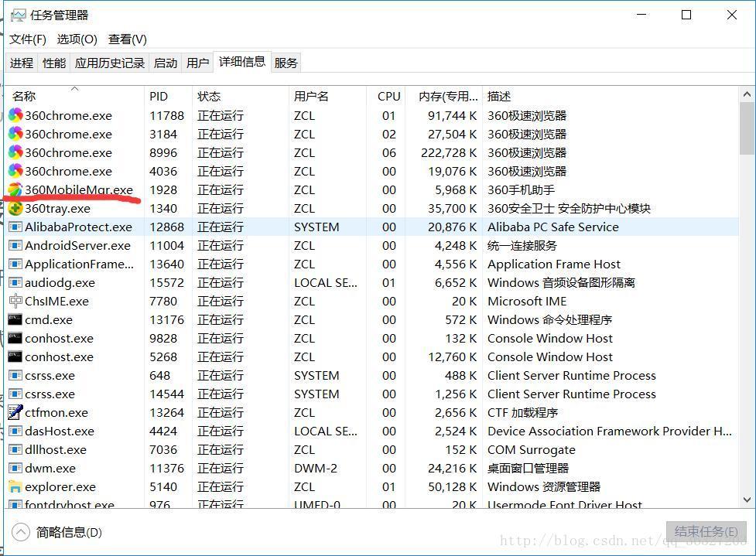Click icon of conhost.exe PID 9828
Viewport: 756px width, 556px height.
(x=15, y=338)
